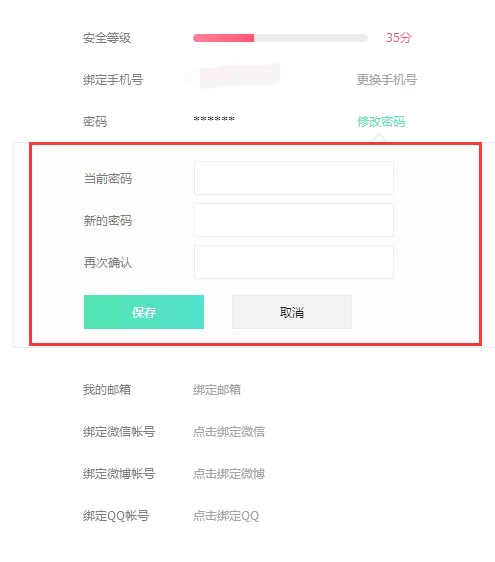This screenshot has height=562, width=495.
Task: Click the 取消 cancel button
Action: coord(292,312)
